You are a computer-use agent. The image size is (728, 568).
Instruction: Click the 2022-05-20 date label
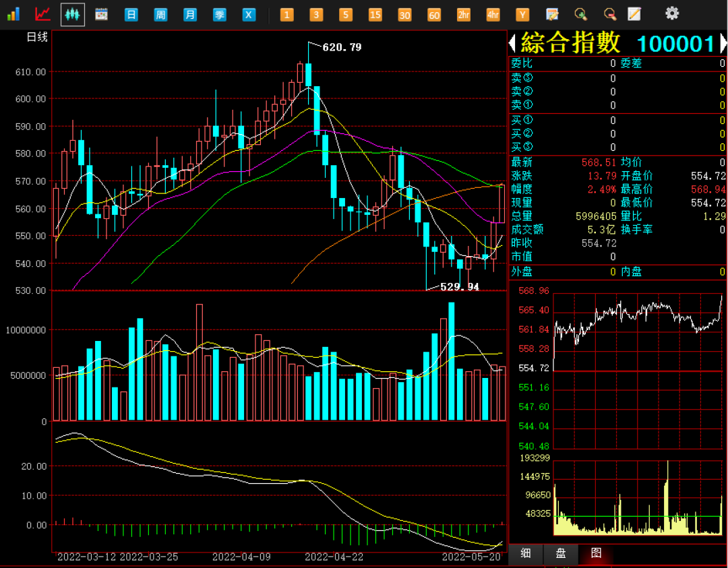tap(471, 557)
